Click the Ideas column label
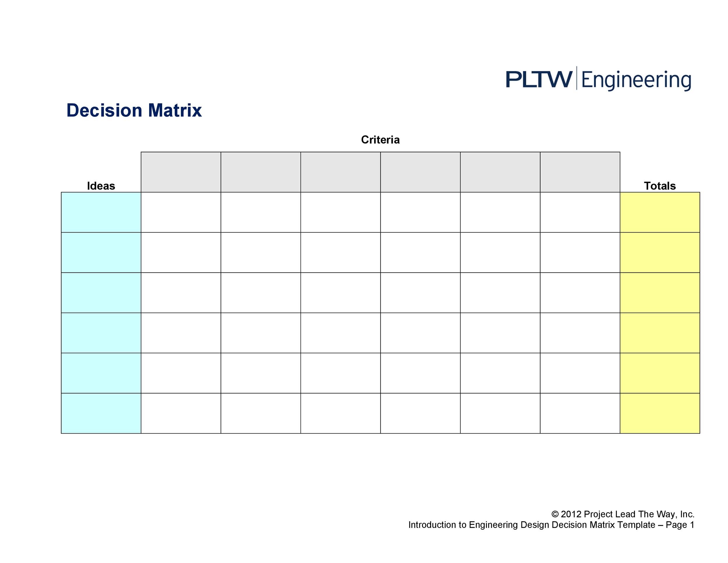 [101, 186]
